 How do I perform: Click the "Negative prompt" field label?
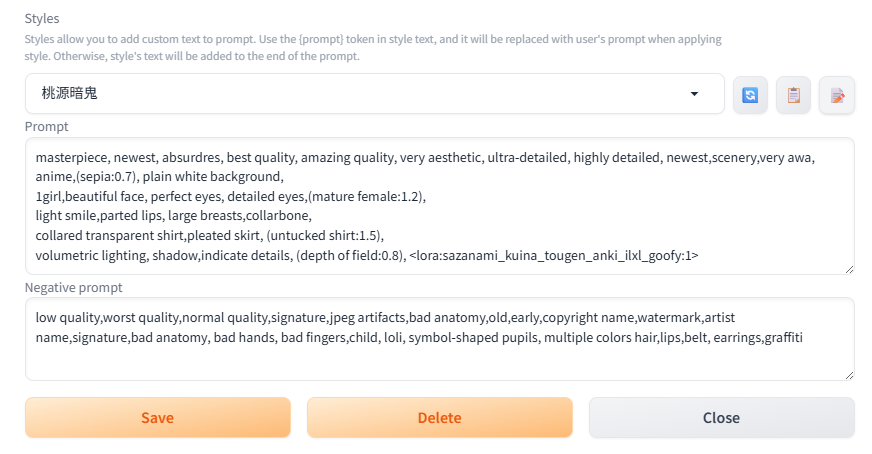[x=73, y=287]
